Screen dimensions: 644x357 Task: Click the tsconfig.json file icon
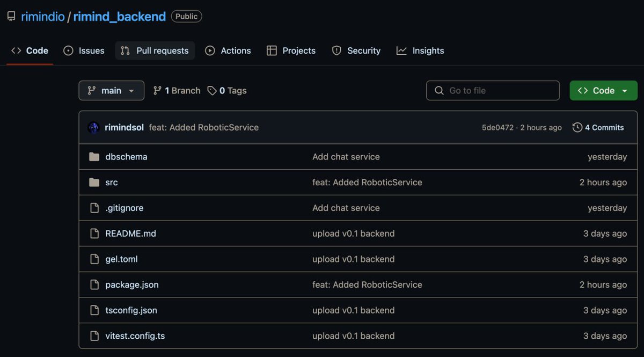(94, 310)
